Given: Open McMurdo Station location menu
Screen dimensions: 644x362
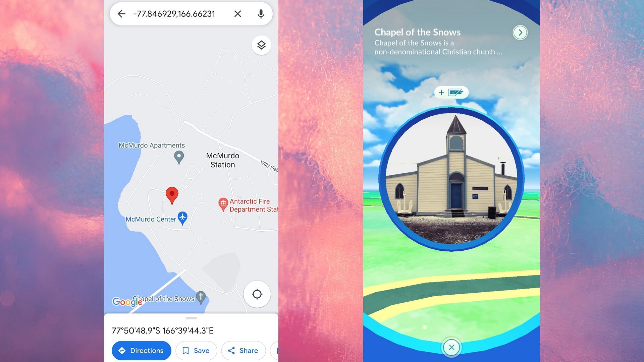Looking at the screenshot, I should [x=222, y=160].
